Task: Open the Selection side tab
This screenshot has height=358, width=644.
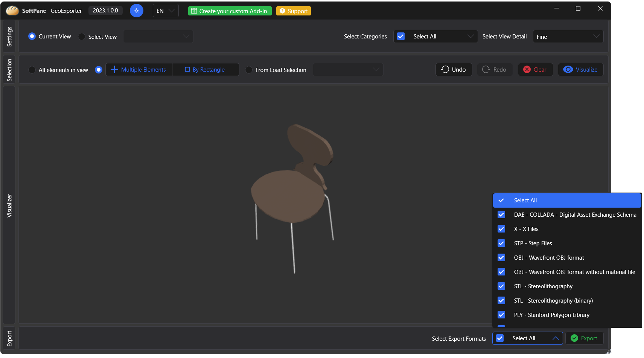Action: [9, 70]
